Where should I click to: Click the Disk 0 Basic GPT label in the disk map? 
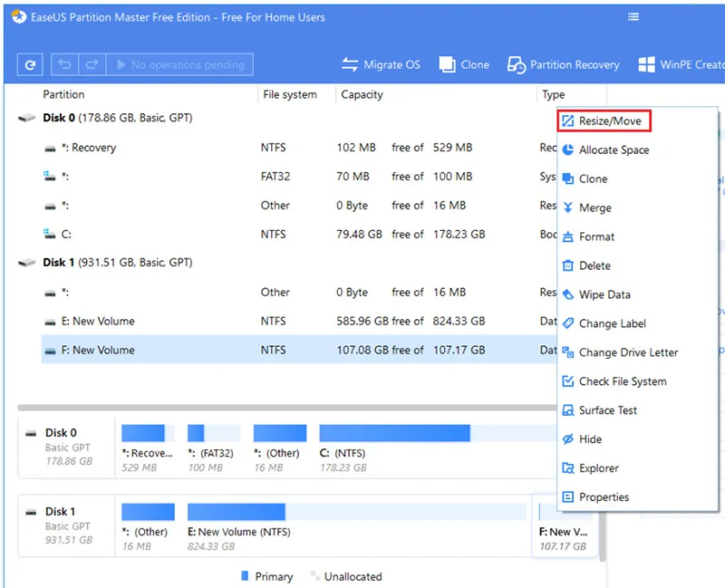coord(67,447)
